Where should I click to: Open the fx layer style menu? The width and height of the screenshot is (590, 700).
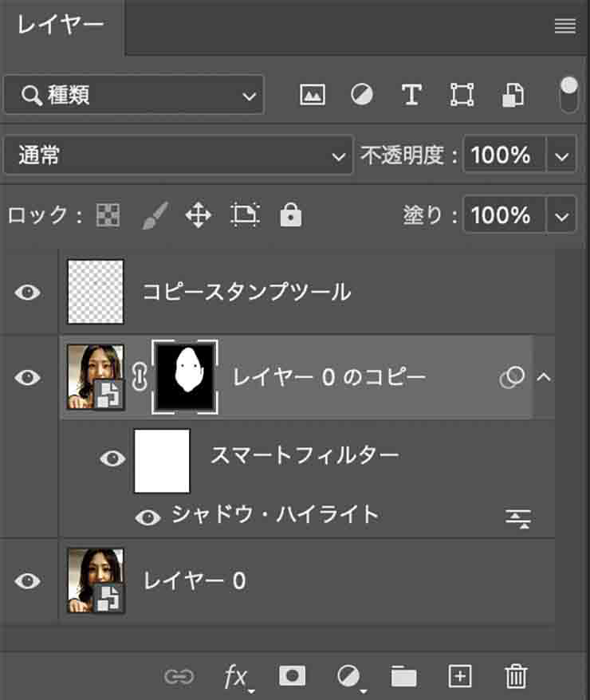[x=235, y=676]
